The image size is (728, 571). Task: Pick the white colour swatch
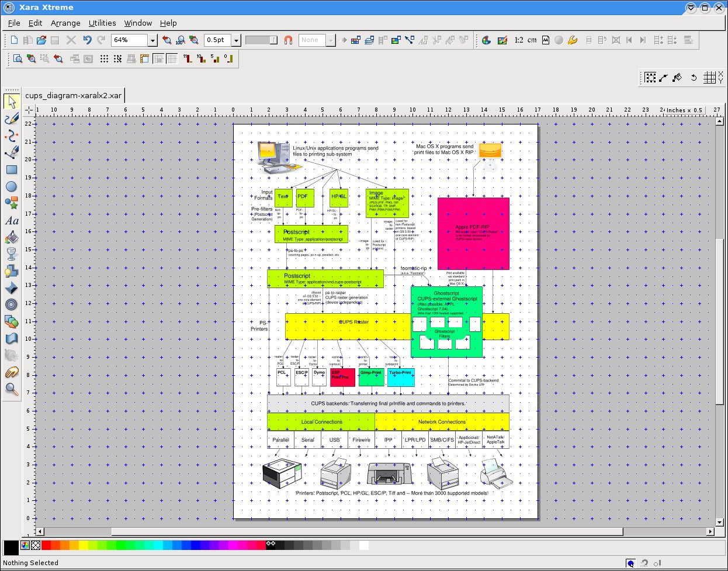tap(364, 545)
